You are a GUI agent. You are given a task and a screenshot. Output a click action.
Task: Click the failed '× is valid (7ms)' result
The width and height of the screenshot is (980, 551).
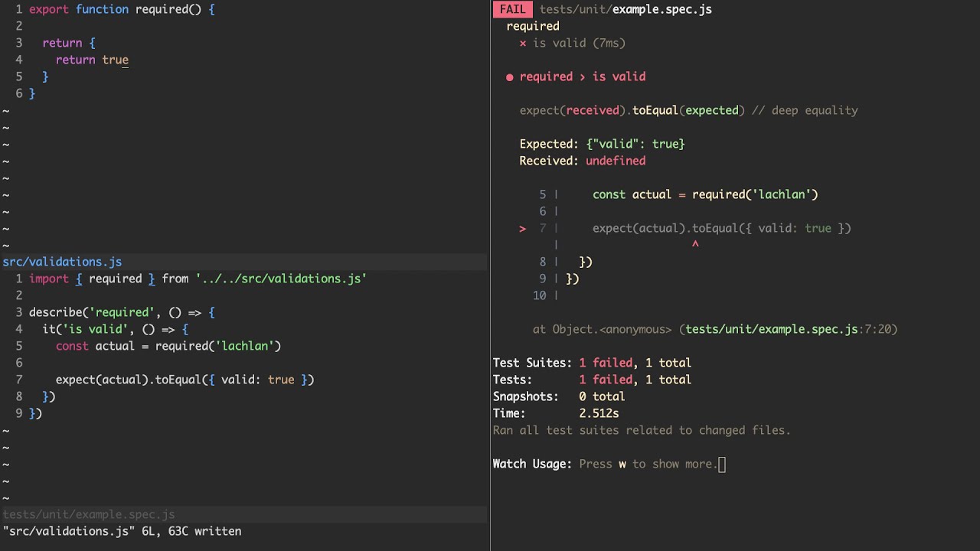(x=573, y=43)
